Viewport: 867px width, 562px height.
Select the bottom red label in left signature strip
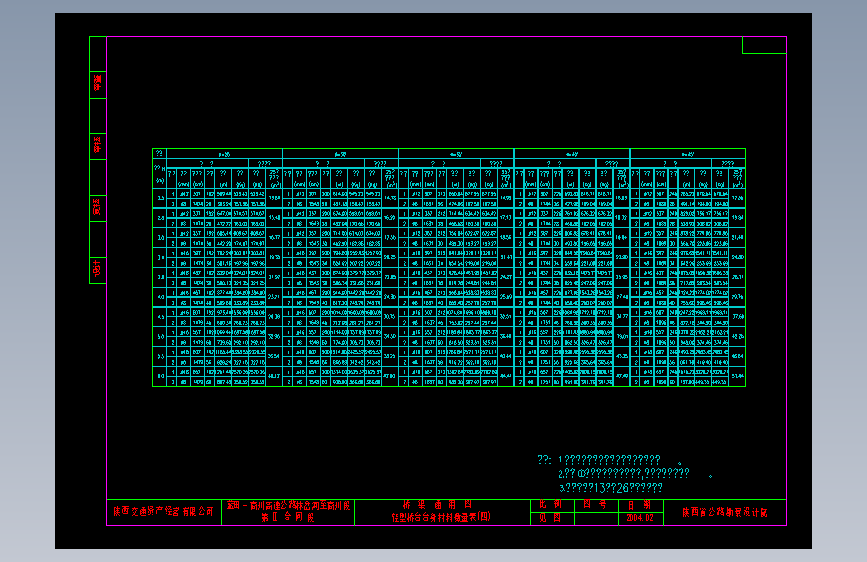coord(97,269)
